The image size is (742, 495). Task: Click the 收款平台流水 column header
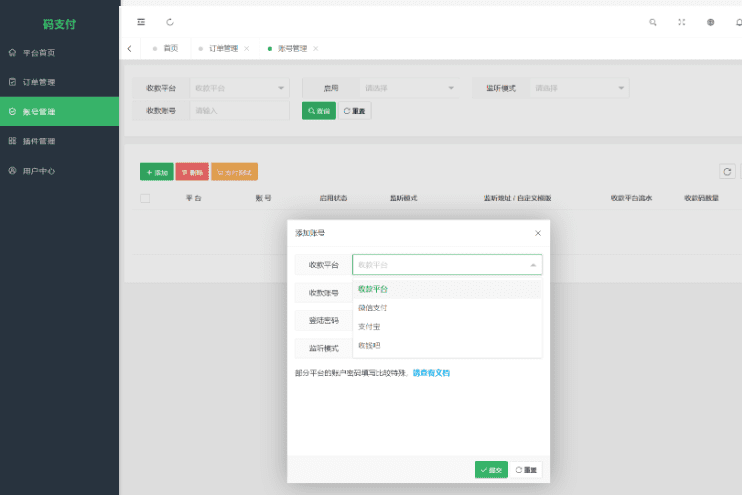(x=631, y=198)
